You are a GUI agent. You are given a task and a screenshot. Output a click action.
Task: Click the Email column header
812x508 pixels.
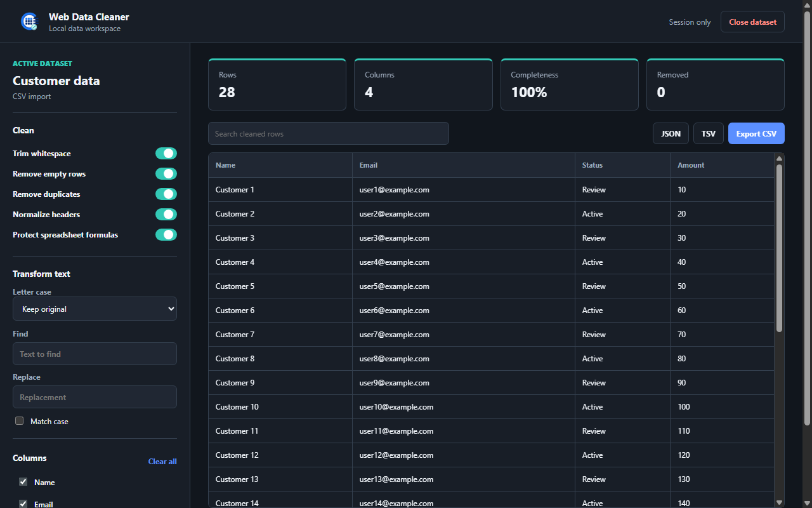click(x=464, y=165)
